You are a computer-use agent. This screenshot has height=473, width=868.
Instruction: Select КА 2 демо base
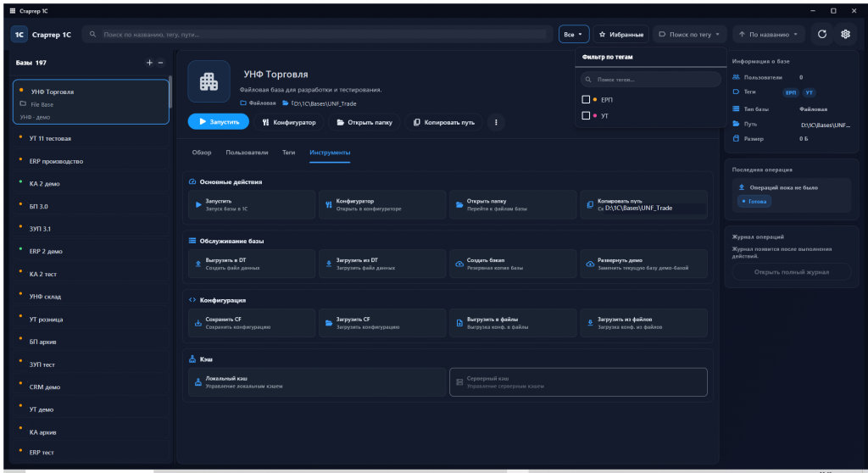(92, 184)
